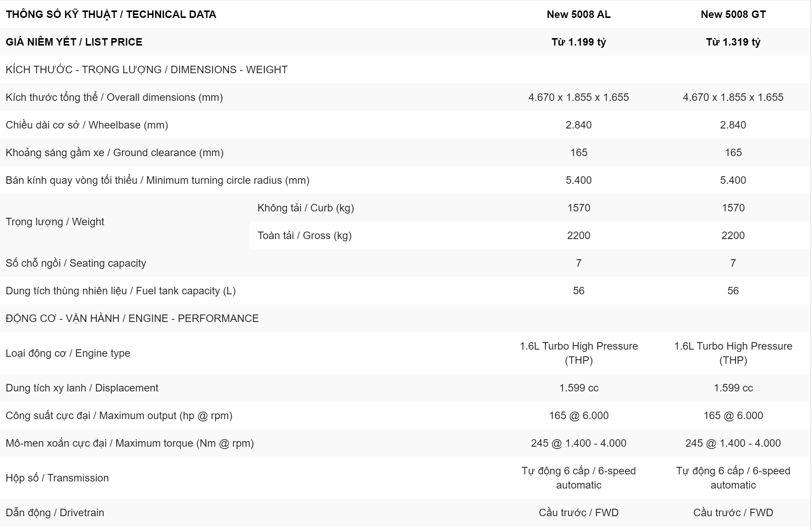The height and width of the screenshot is (530, 812).
Task: Click the Engine - Performance section header
Action: pos(132,318)
